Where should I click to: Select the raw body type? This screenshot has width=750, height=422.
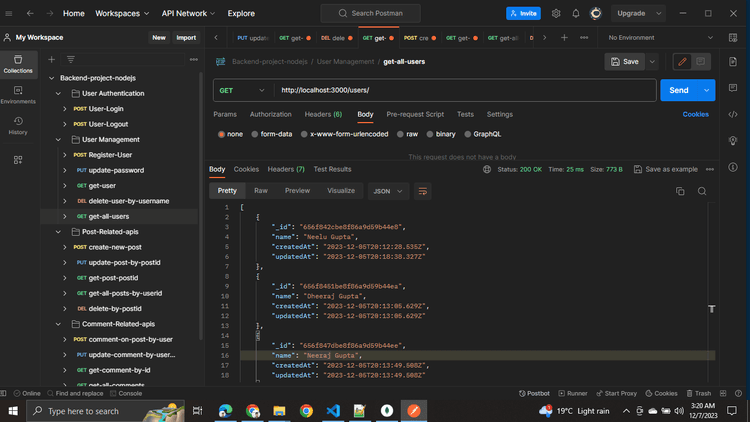click(408, 134)
